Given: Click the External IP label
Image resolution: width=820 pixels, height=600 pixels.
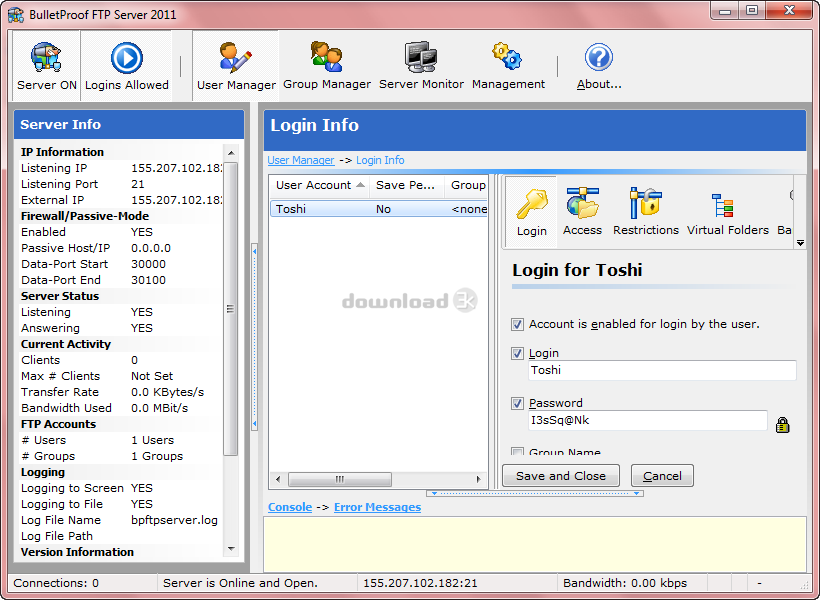Looking at the screenshot, I should (x=52, y=200).
